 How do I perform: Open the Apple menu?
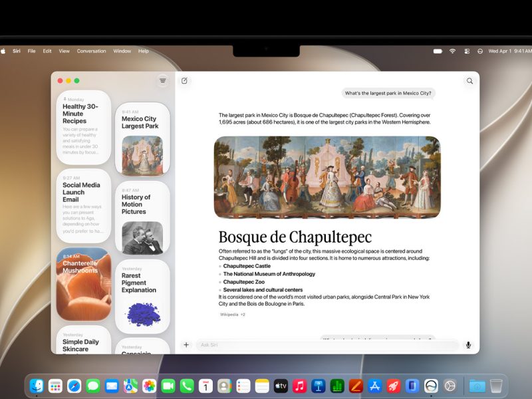point(3,51)
